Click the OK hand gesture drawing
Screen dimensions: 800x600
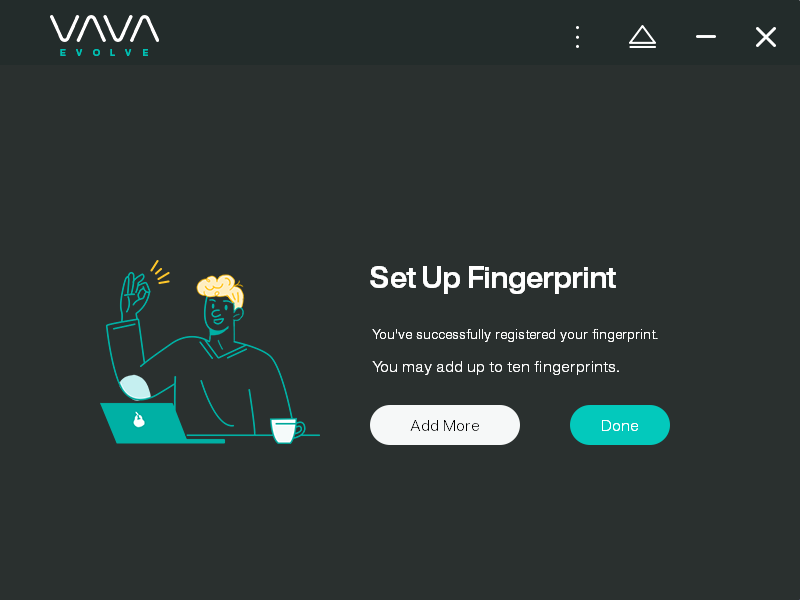pos(134,295)
